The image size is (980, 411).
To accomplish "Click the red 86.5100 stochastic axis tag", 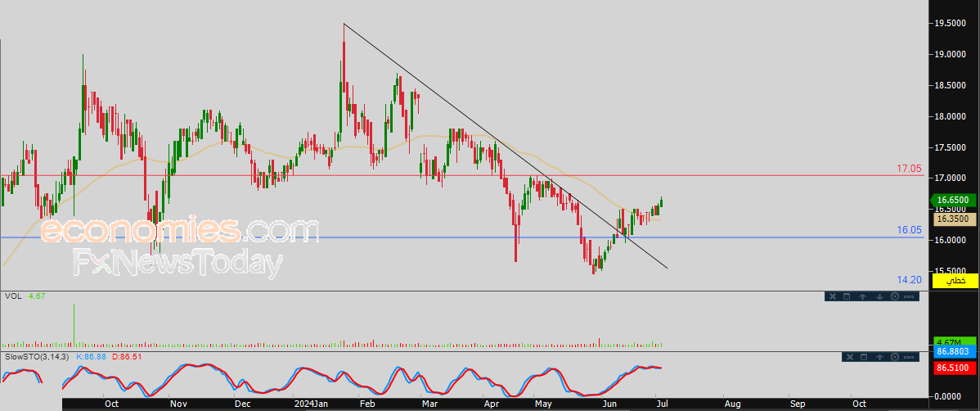I will click(x=955, y=369).
